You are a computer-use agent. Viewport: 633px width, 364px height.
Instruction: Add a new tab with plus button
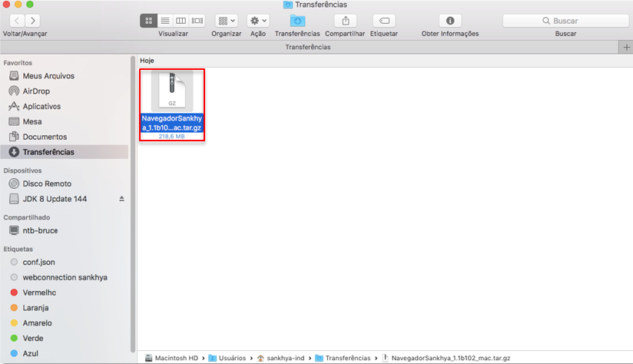pyautogui.click(x=626, y=47)
